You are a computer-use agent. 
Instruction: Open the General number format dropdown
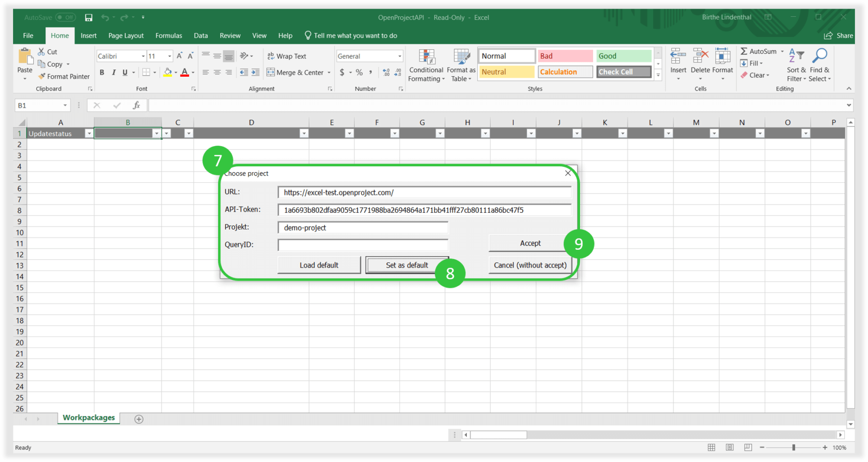(x=399, y=56)
